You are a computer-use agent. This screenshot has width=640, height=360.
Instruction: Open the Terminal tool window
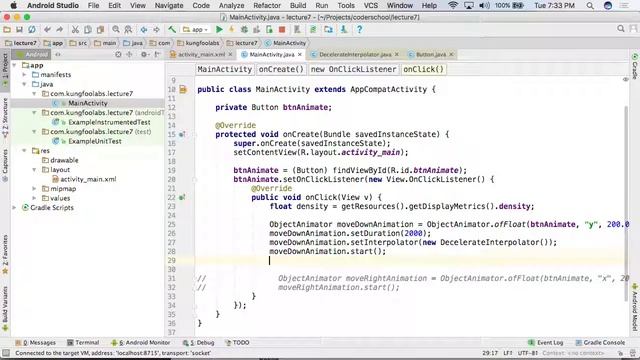click(83, 342)
